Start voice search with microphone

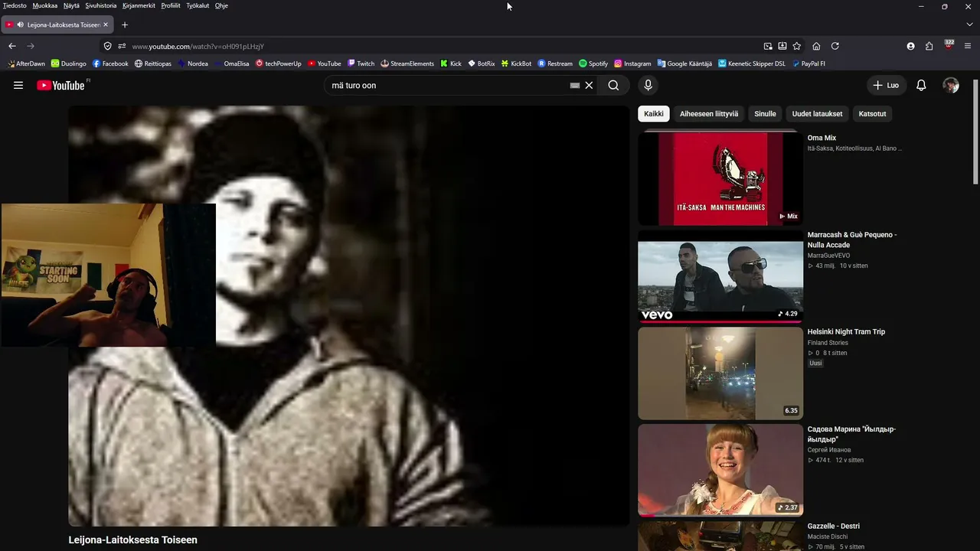(x=648, y=85)
